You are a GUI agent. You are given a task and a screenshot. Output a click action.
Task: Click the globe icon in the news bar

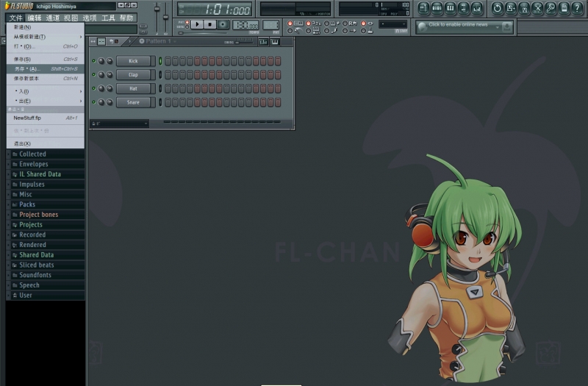(422, 27)
